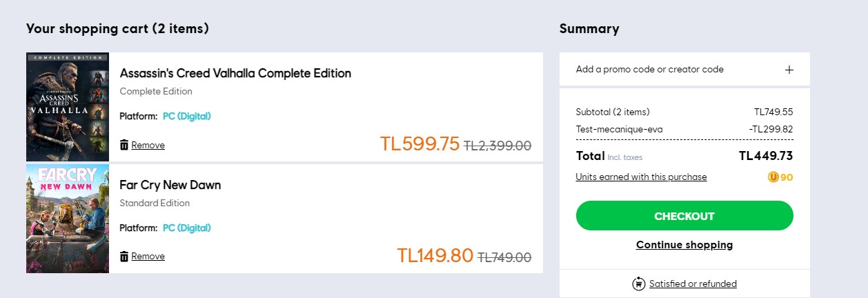Viewport: 868px width, 298px height.
Task: Click PC (Digital) platform for Far Cry
Action: point(186,228)
